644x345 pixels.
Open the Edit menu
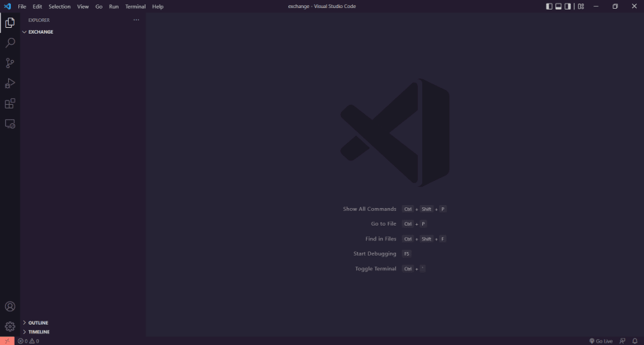click(37, 7)
